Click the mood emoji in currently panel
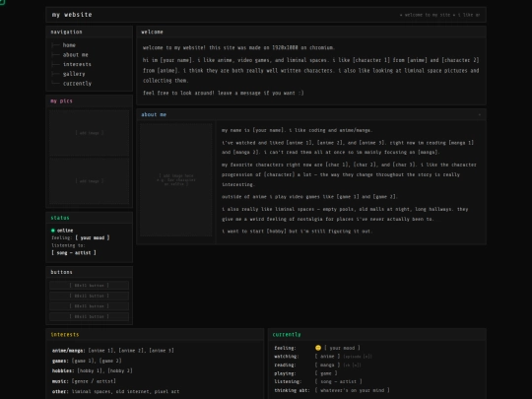 318,348
